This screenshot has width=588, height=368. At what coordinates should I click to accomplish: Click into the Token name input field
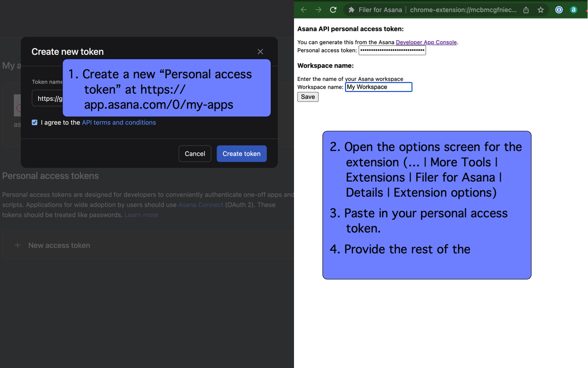[47, 98]
